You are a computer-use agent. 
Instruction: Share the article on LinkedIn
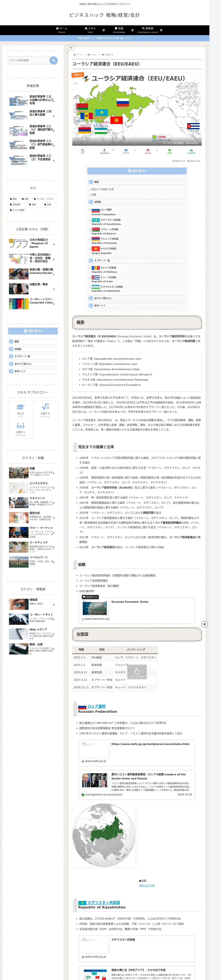pos(191,151)
